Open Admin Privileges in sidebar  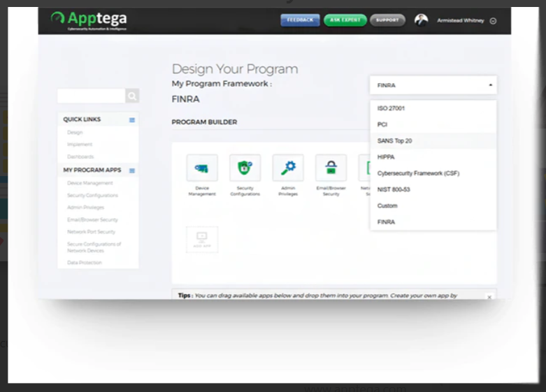(86, 207)
